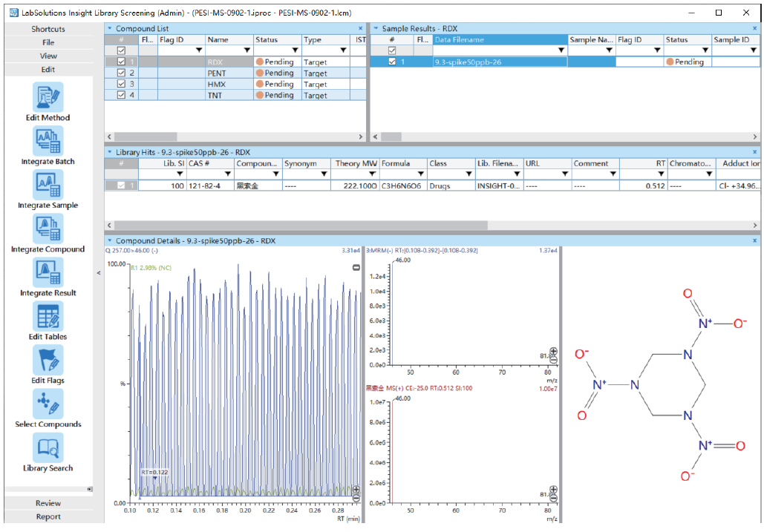Toggle the TNT compound row checkbox

[x=122, y=95]
